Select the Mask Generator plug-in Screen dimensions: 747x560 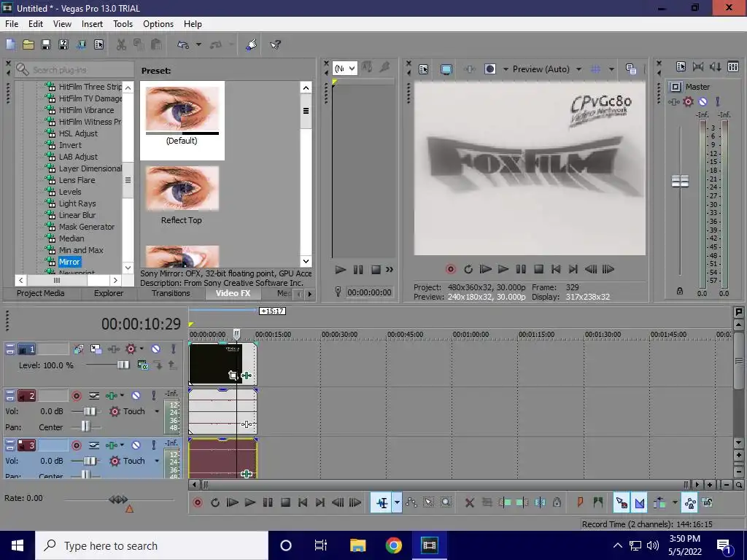coord(86,227)
